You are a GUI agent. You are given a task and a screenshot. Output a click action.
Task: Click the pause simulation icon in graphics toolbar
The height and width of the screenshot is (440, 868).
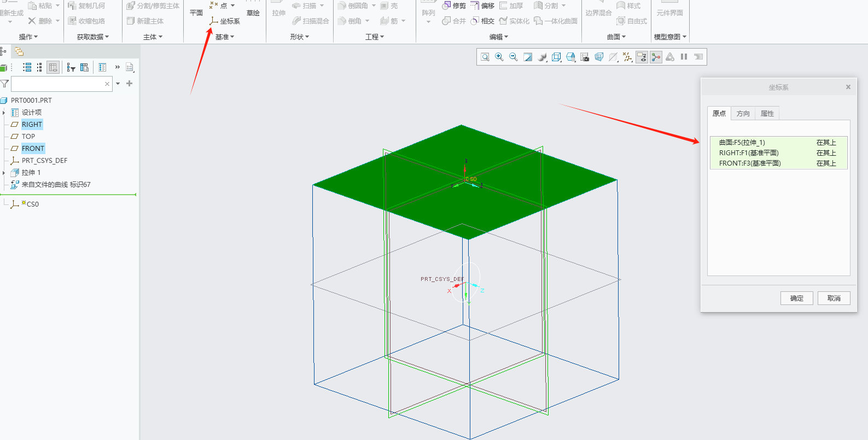tap(684, 57)
